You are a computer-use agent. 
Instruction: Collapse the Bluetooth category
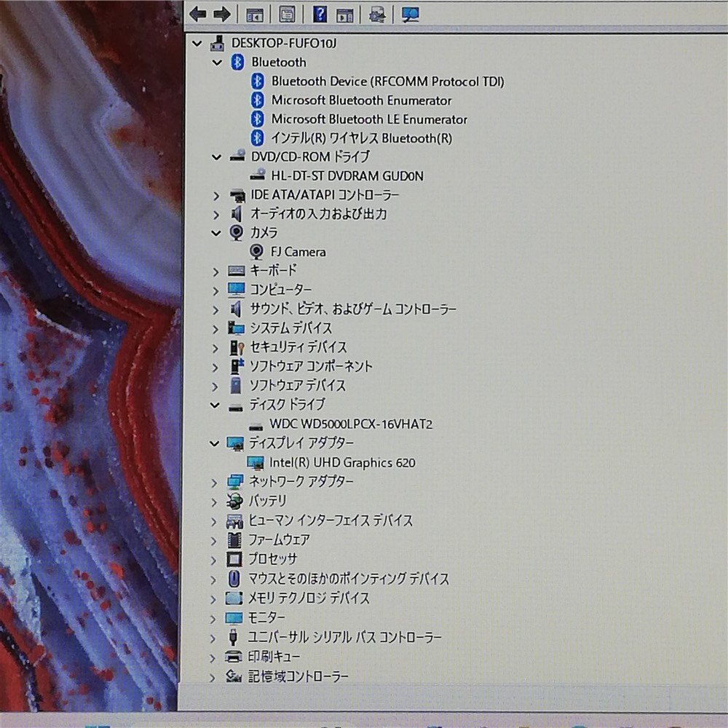tap(217, 62)
